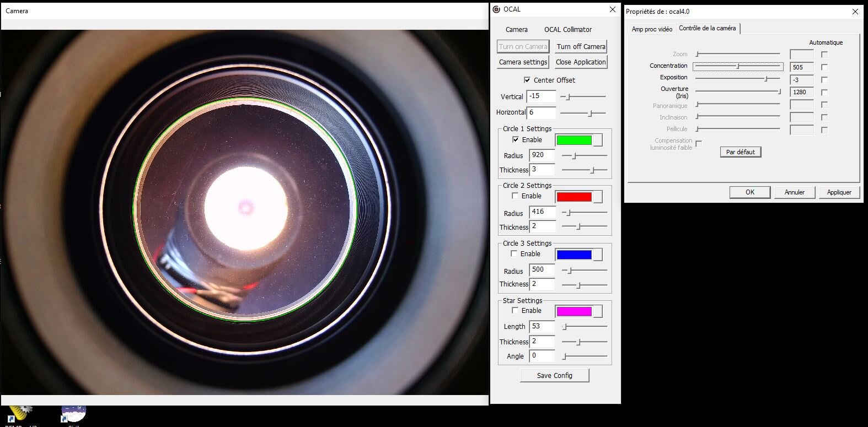
Task: Focus the Circle 2 Thickness field
Action: click(x=542, y=226)
